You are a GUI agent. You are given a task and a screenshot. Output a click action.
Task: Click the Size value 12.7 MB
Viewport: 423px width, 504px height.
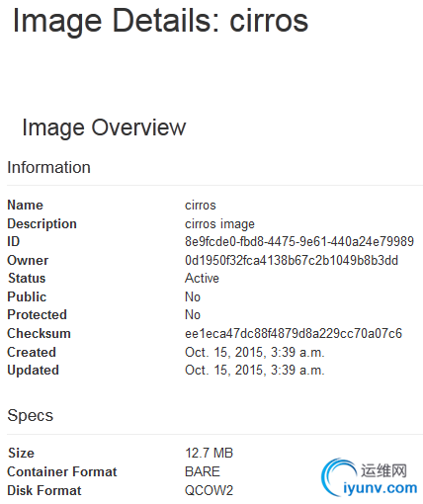[209, 454]
